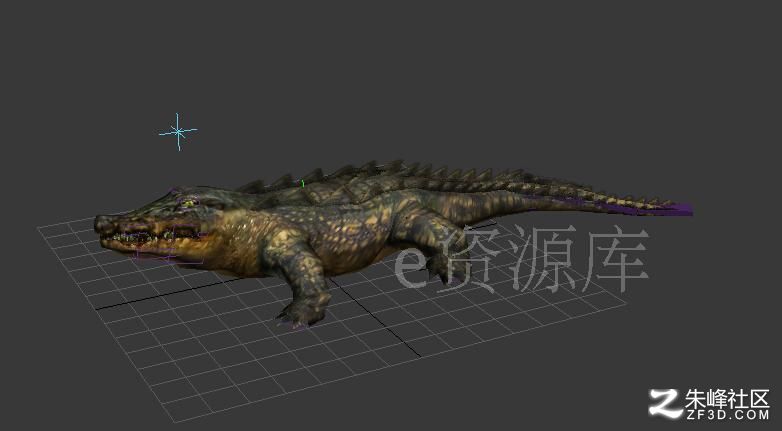This screenshot has width=782, height=431.
Task: Select the purple tail tip of crocodile
Action: (x=679, y=209)
